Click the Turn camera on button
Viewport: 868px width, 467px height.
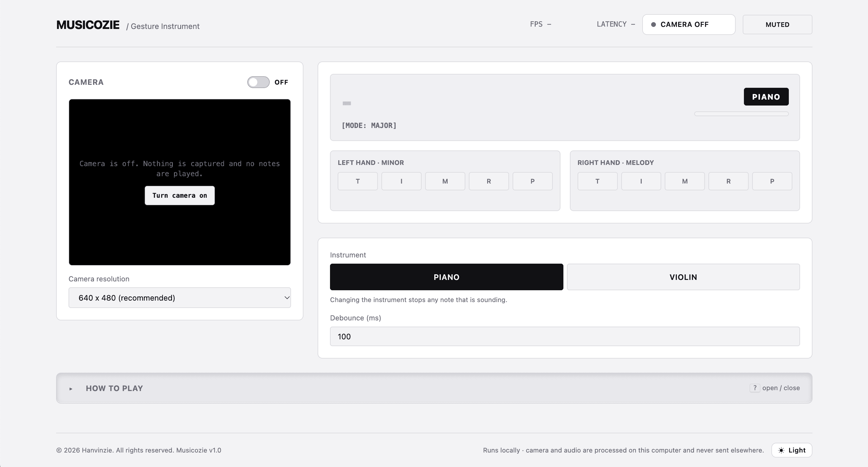click(180, 195)
